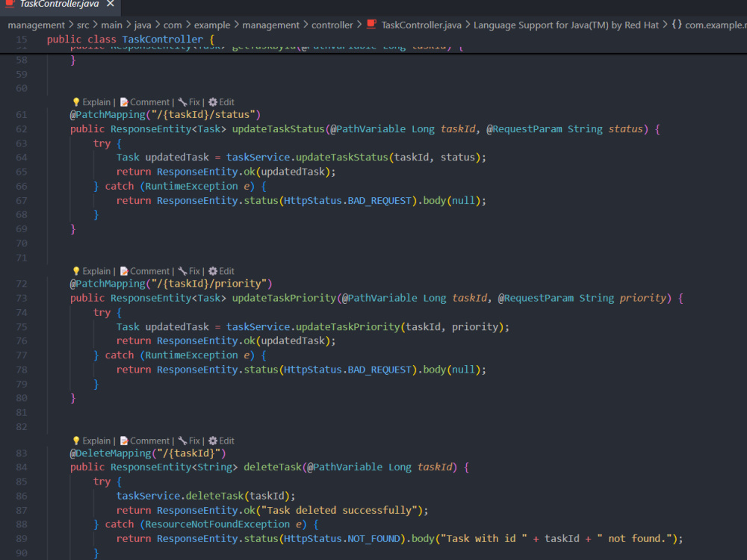Click line number 84 in gutter
The height and width of the screenshot is (560, 747).
[22, 467]
